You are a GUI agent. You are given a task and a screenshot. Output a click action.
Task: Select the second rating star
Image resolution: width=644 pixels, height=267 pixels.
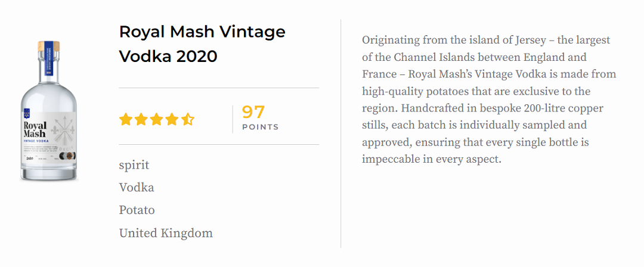(x=141, y=119)
